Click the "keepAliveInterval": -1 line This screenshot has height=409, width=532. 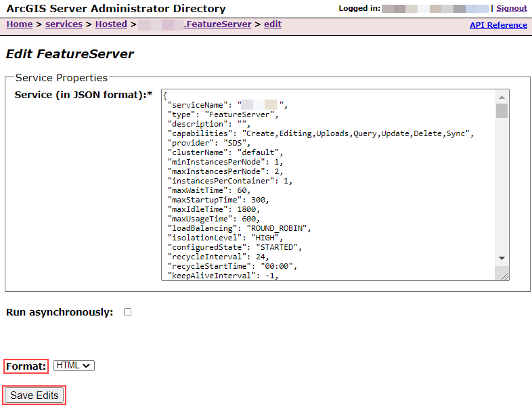(223, 276)
